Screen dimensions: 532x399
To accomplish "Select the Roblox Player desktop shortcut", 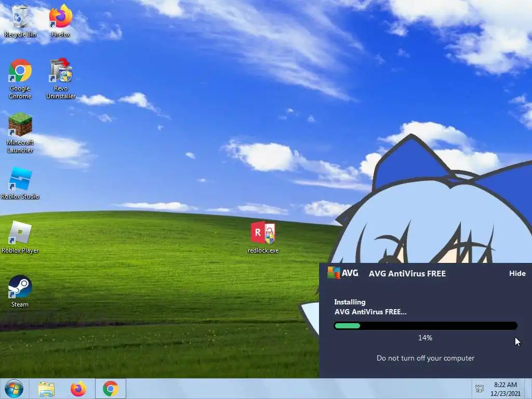I will coord(20,237).
